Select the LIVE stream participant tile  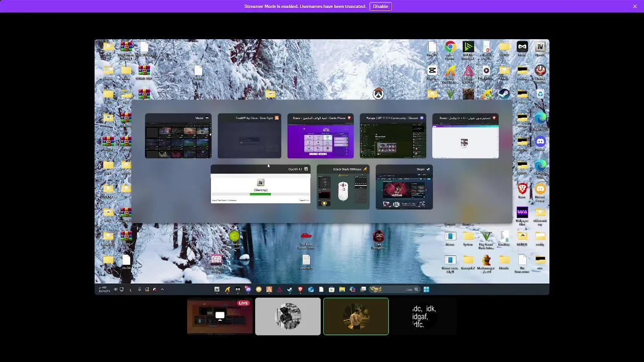(220, 316)
